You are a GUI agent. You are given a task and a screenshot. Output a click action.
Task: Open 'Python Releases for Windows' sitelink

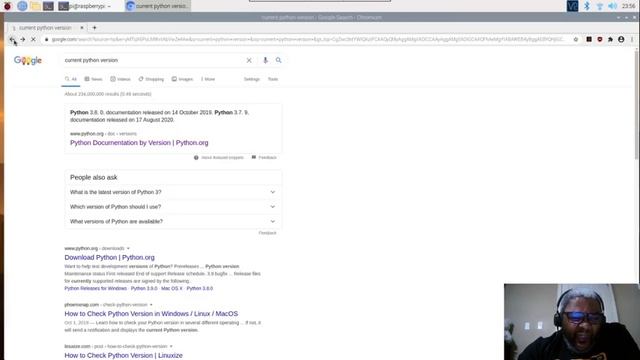coord(96,289)
